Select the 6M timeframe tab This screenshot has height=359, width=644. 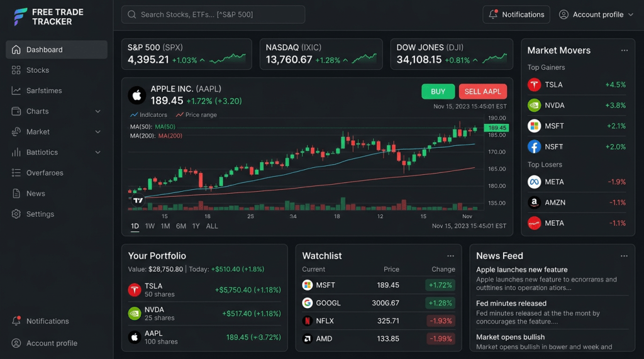[180, 226]
